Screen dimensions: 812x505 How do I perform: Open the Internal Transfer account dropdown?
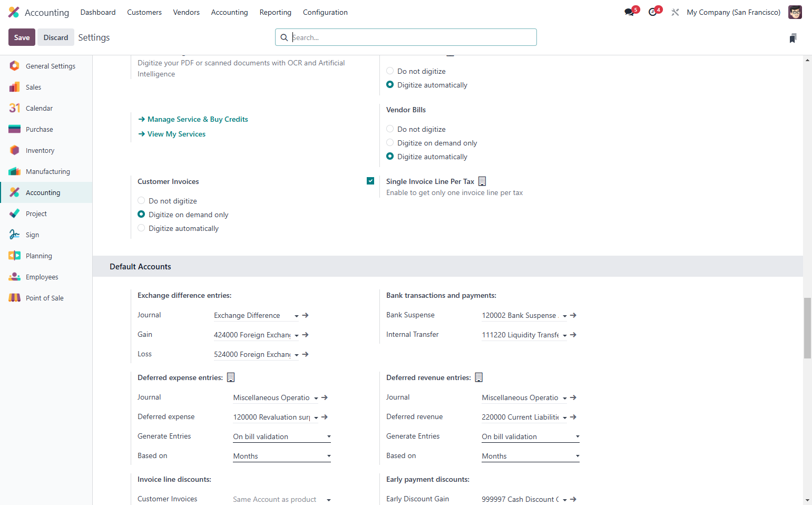565,335
